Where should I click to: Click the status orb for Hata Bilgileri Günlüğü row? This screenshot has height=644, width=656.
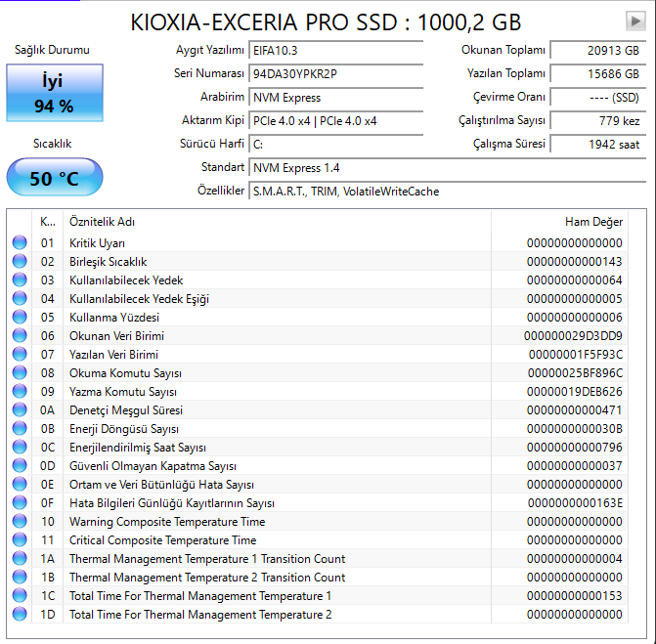coord(20,502)
